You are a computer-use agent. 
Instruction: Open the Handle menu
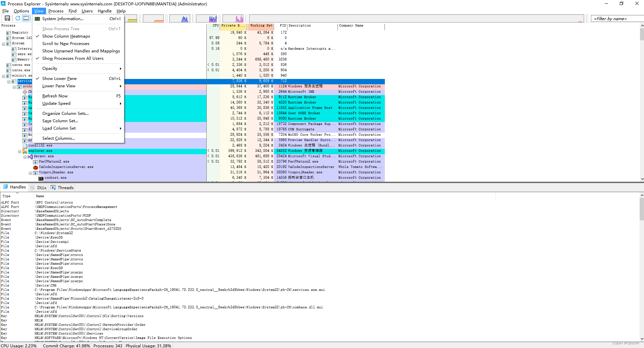105,11
